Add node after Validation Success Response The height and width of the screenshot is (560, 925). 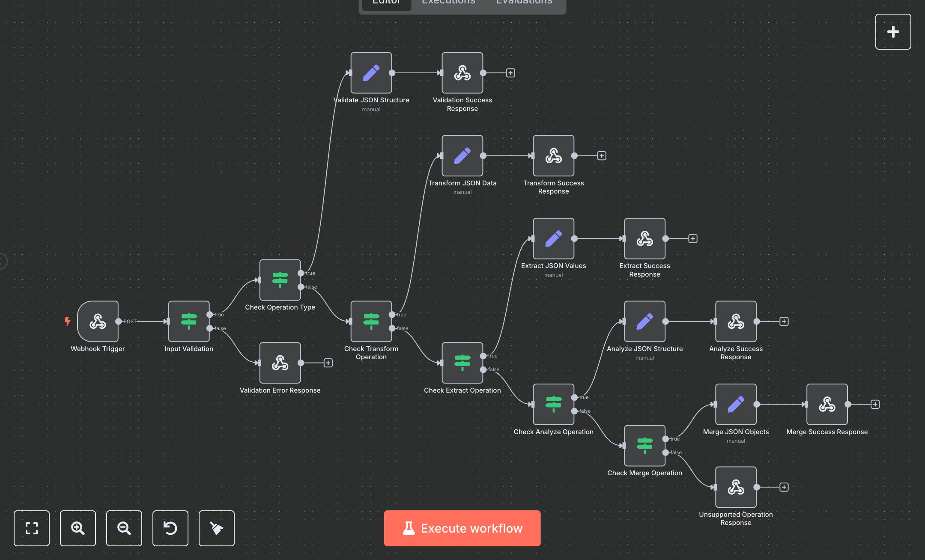(x=510, y=73)
